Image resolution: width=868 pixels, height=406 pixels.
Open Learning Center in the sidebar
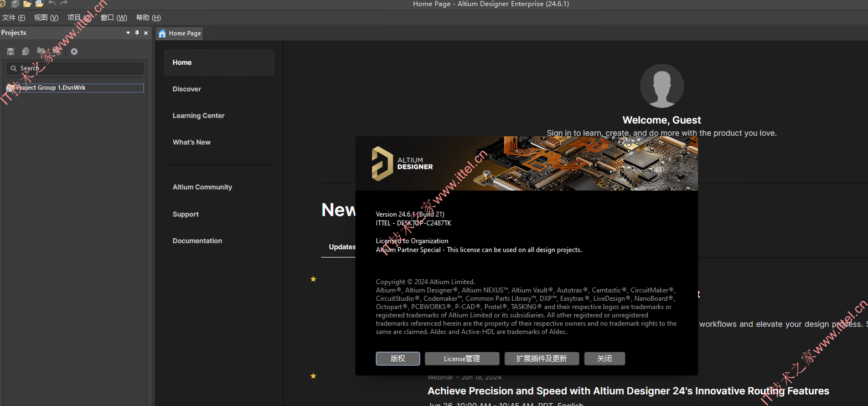click(198, 116)
